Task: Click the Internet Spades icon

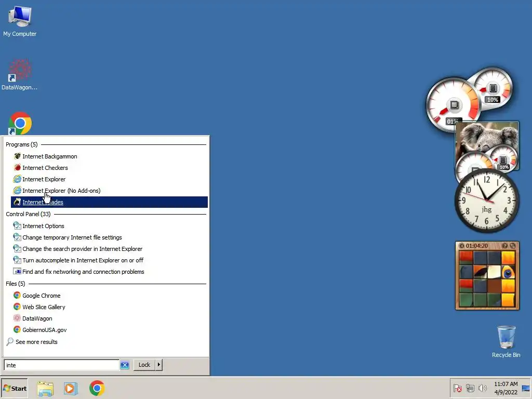Action: pyautogui.click(x=17, y=202)
